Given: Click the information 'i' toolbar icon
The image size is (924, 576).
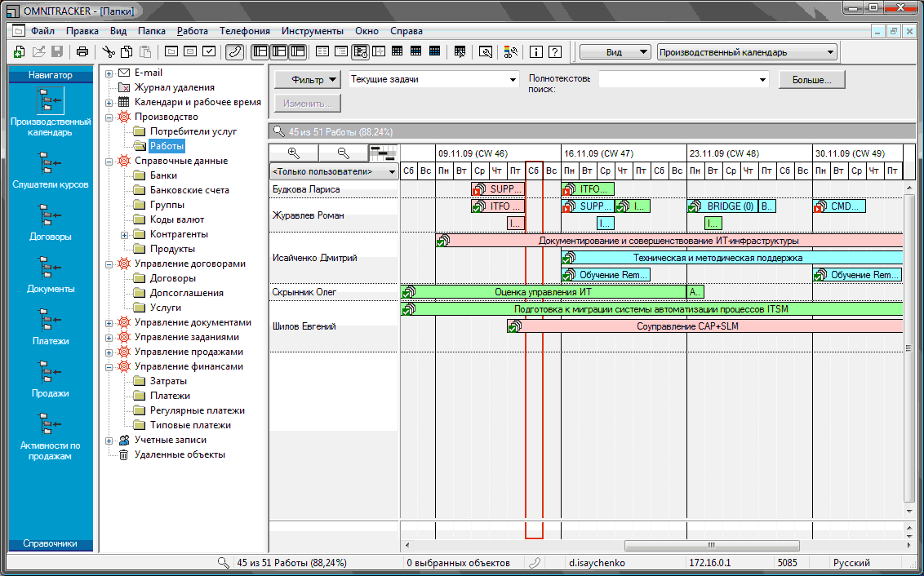Looking at the screenshot, I should tap(535, 52).
